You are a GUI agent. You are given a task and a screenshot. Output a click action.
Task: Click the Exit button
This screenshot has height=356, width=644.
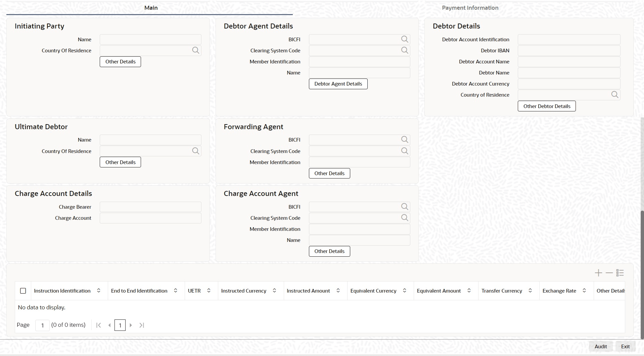625,347
